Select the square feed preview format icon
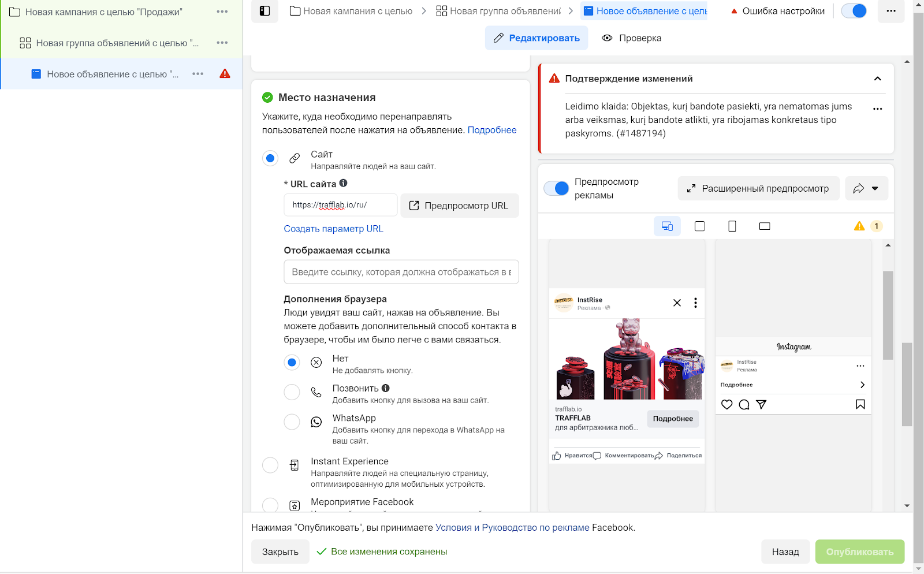Screen dimensions: 924x574 click(700, 226)
